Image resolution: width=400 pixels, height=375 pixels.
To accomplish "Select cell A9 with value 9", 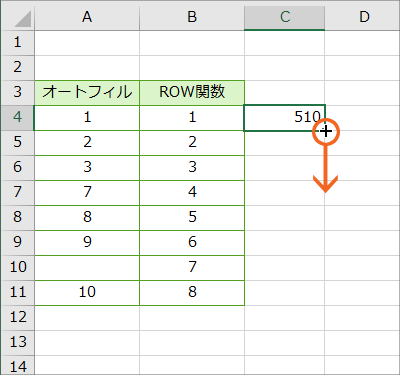I will pyautogui.click(x=87, y=243).
